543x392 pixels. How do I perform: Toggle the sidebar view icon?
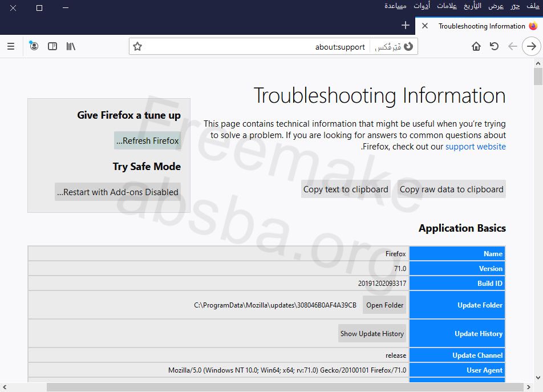52,46
